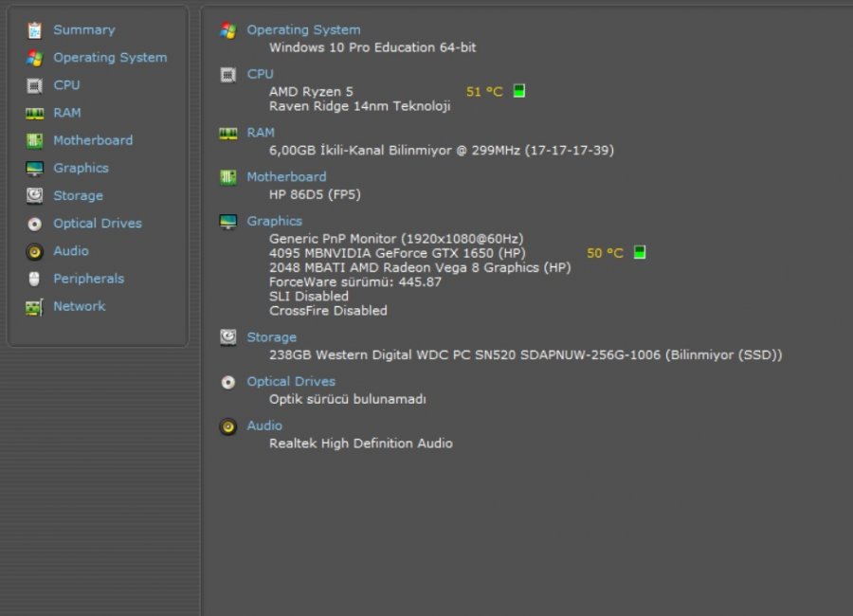Screen dimensions: 853x616
Task: Click the green GPU temperature indicator icon
Action: click(x=640, y=252)
